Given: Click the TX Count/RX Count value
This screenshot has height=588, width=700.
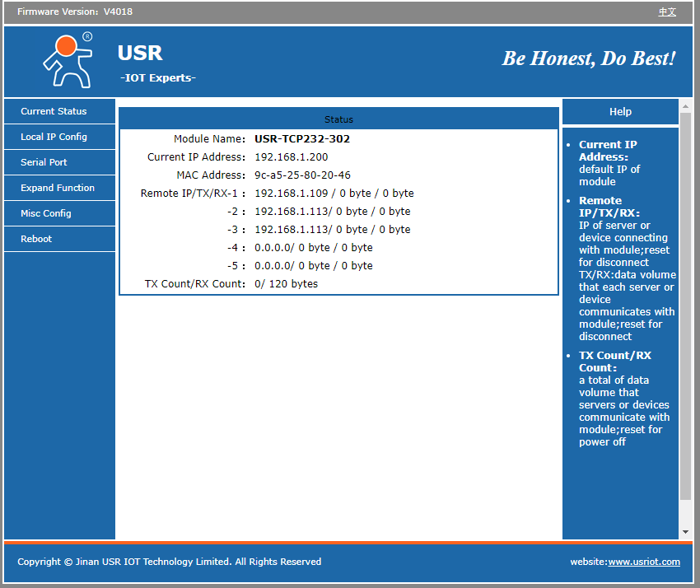Looking at the screenshot, I should 288,282.
